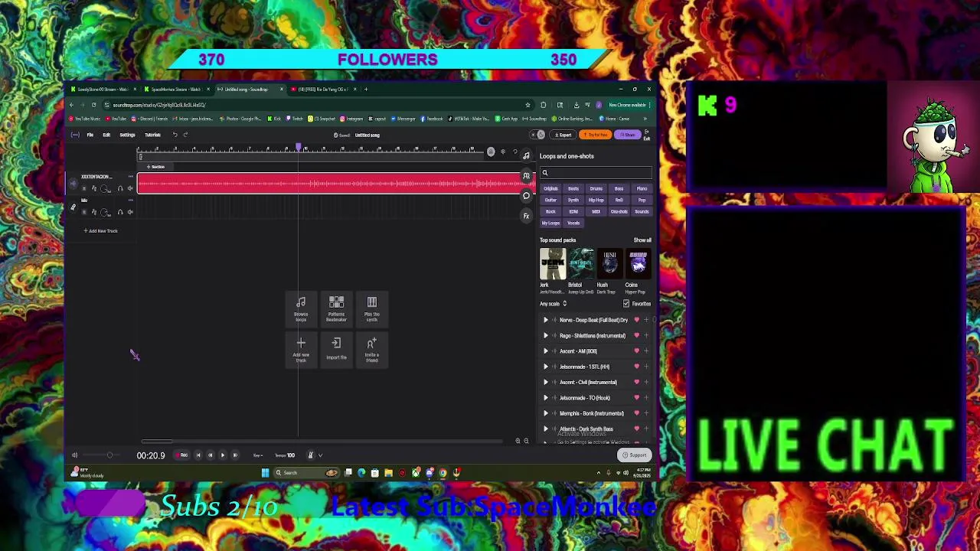Click the Invite a friend tile
The height and width of the screenshot is (551, 980).
[371, 350]
